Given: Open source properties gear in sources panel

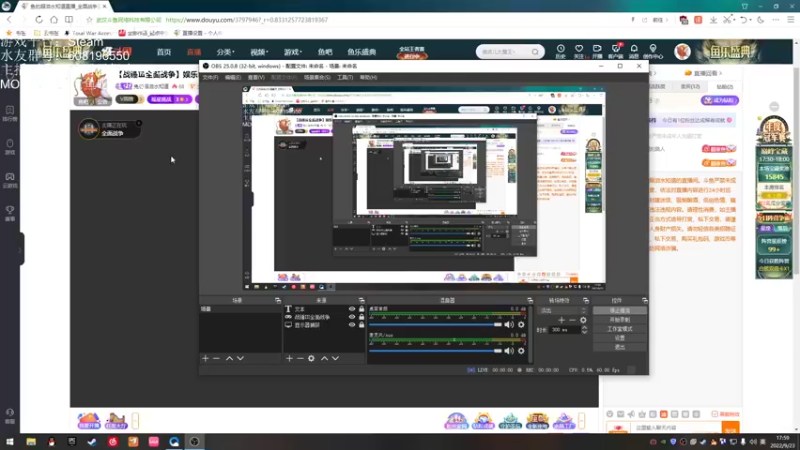Looking at the screenshot, I should pyautogui.click(x=311, y=359).
